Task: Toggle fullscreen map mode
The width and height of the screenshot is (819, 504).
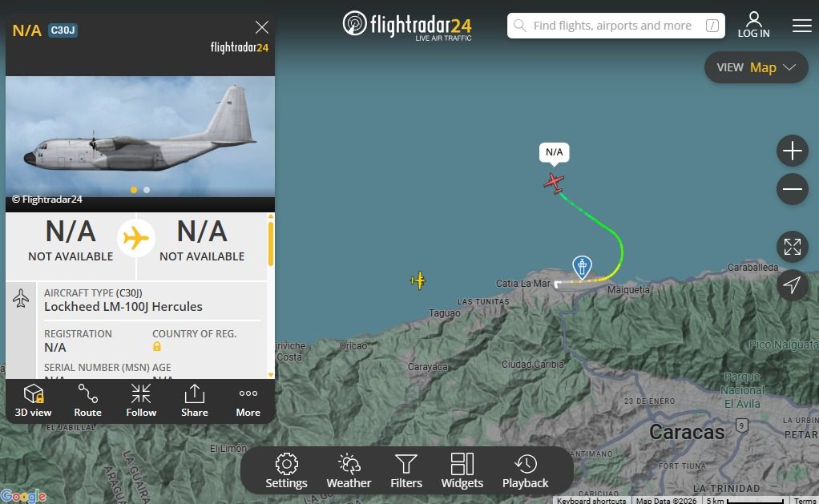Action: click(793, 247)
